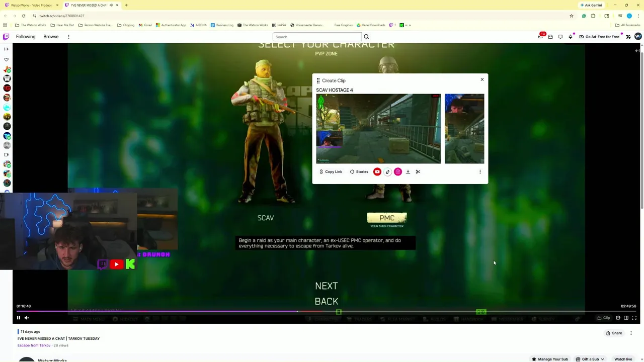
Task: Open followed channels heart icon
Action: (x=7, y=59)
